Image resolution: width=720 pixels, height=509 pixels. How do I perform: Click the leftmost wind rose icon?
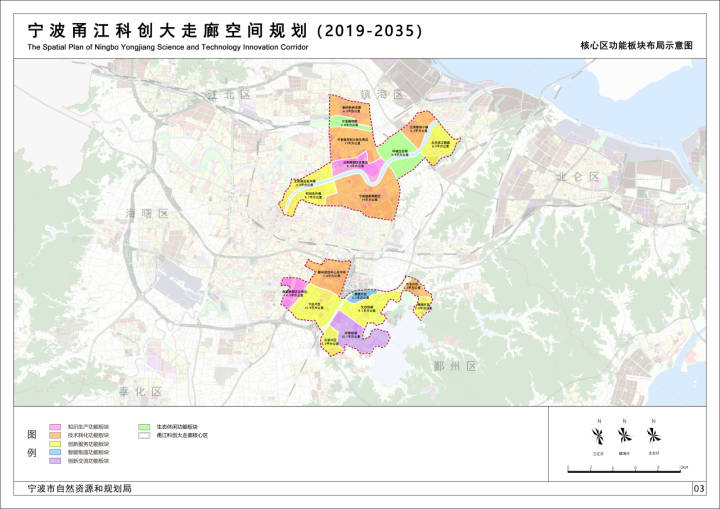click(x=598, y=435)
